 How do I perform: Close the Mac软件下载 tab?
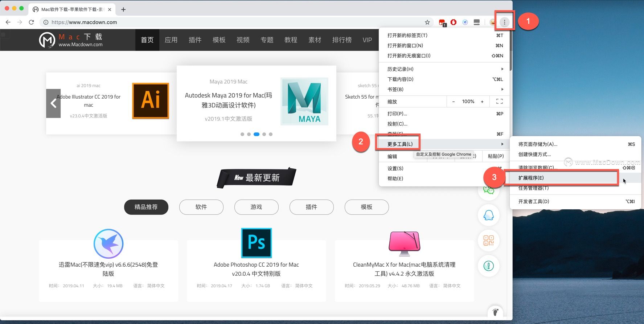pyautogui.click(x=110, y=9)
